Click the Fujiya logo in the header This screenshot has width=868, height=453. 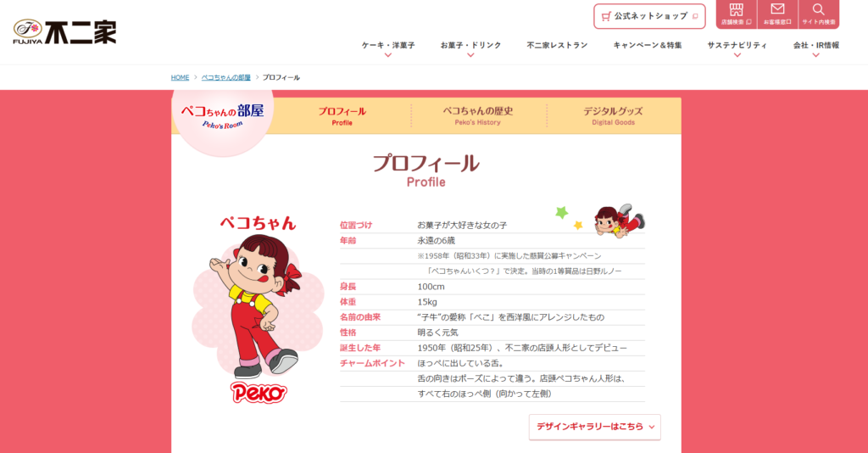[x=64, y=31]
